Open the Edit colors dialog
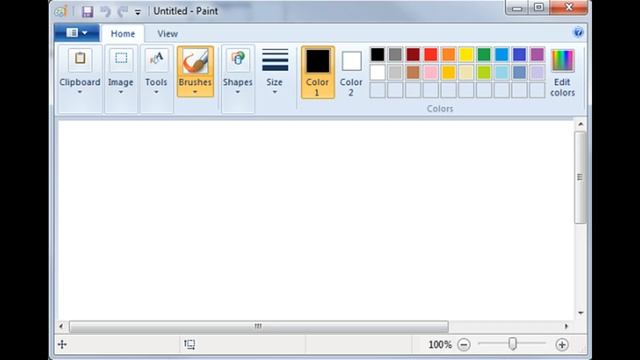Viewport: 640px width, 360px height. (x=562, y=72)
